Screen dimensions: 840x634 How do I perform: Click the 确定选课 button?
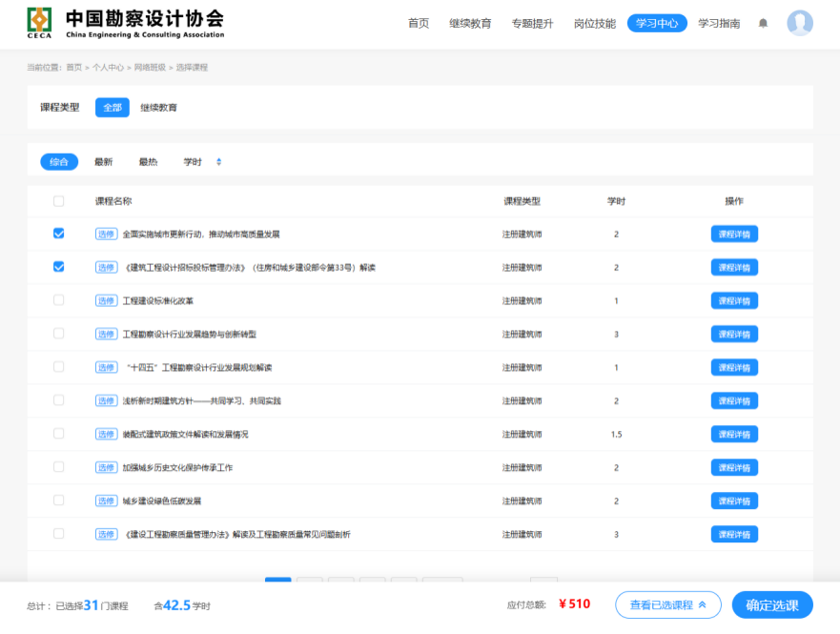772,605
